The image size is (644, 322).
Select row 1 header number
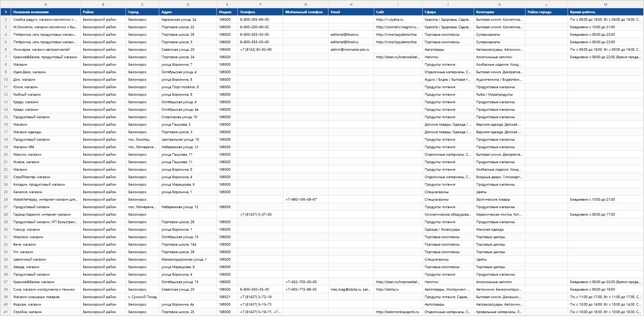coord(5,12)
